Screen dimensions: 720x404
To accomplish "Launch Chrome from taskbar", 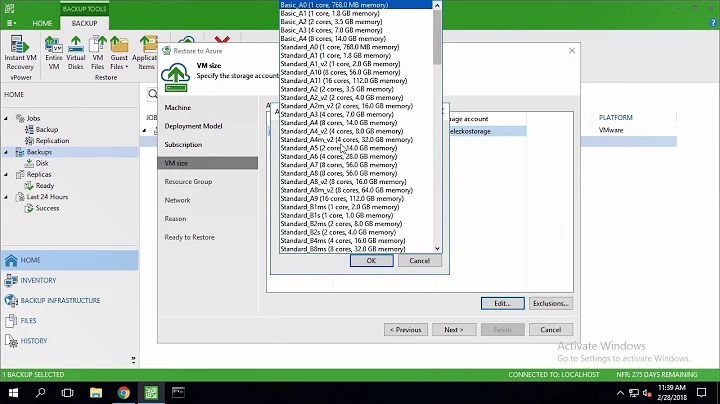I will 123,393.
